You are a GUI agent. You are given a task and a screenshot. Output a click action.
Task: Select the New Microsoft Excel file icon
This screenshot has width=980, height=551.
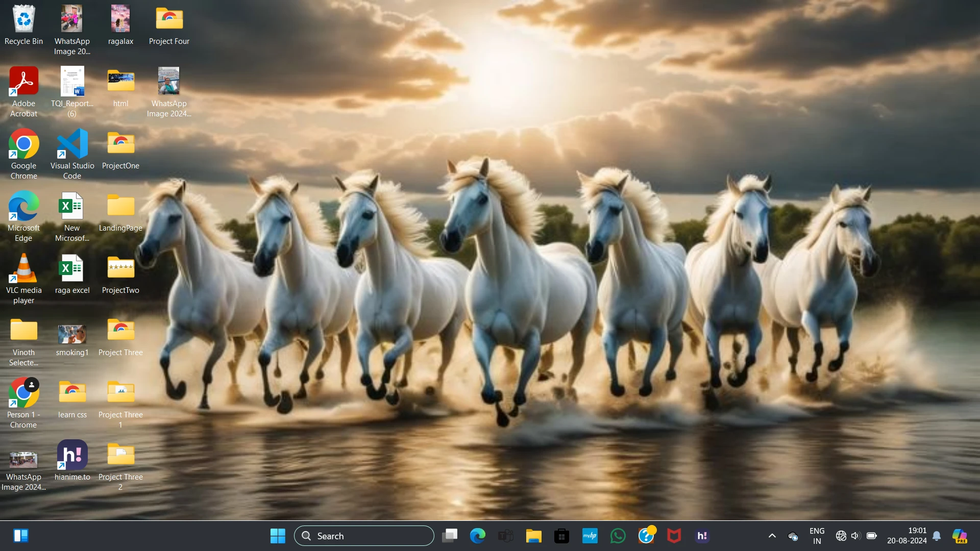point(72,216)
